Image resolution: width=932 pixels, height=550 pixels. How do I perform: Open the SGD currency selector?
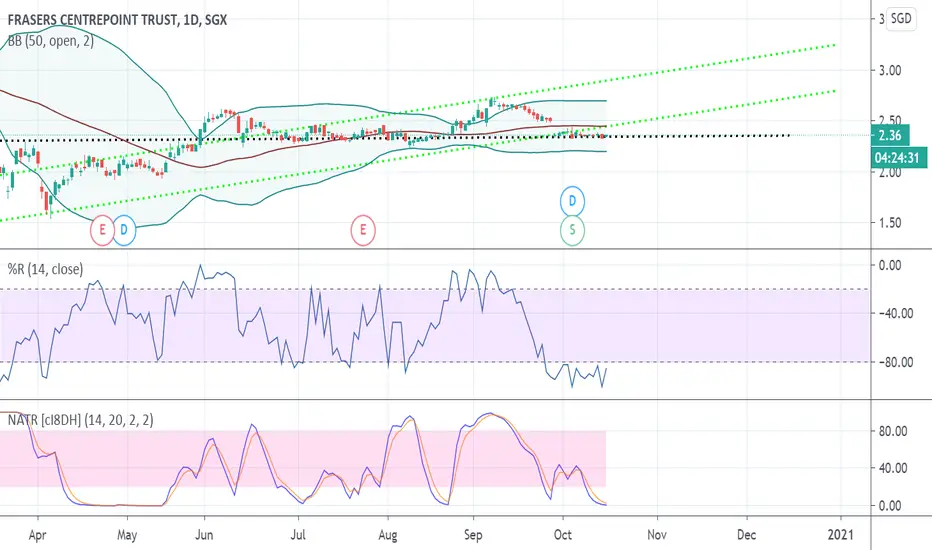point(901,18)
